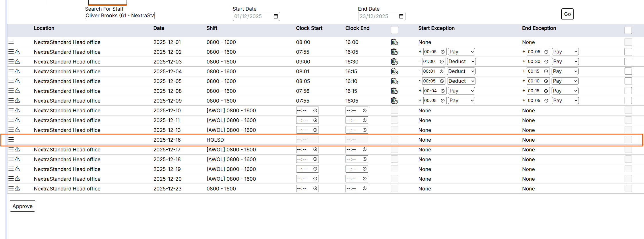
Task: Open the start exception Pay dropdown for 2025-12-08
Action: (461, 91)
